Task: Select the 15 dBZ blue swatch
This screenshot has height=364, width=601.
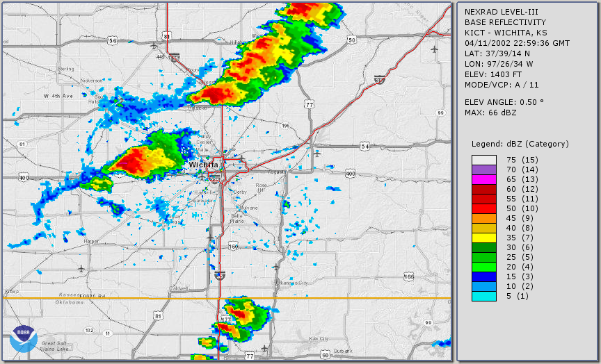Action: (x=483, y=276)
